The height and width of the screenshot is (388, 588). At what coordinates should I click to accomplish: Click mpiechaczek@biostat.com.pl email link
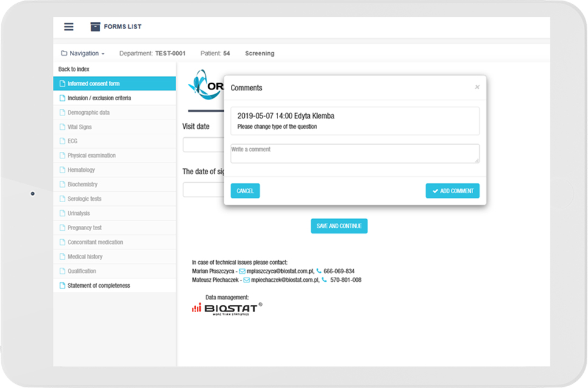(x=285, y=280)
